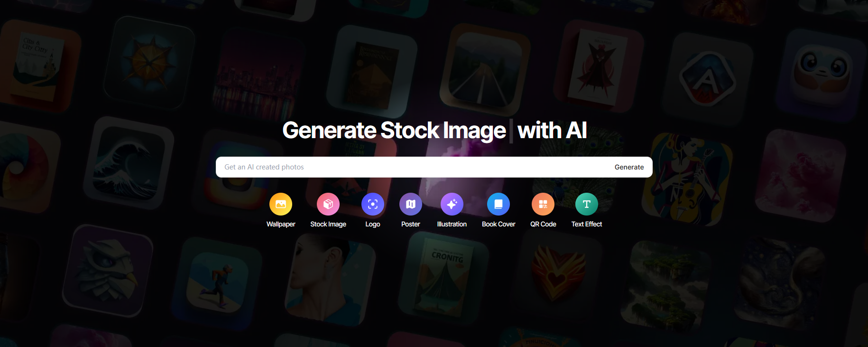This screenshot has height=347, width=868.
Task: Open the guitar player artwork thumbnail
Action: coord(687,178)
